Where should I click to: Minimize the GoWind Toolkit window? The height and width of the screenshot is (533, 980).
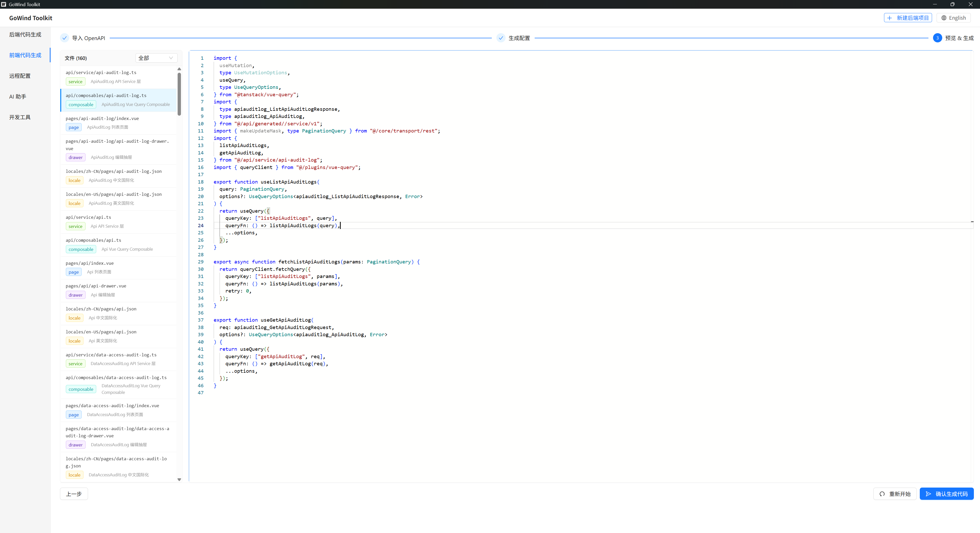(x=935, y=4)
